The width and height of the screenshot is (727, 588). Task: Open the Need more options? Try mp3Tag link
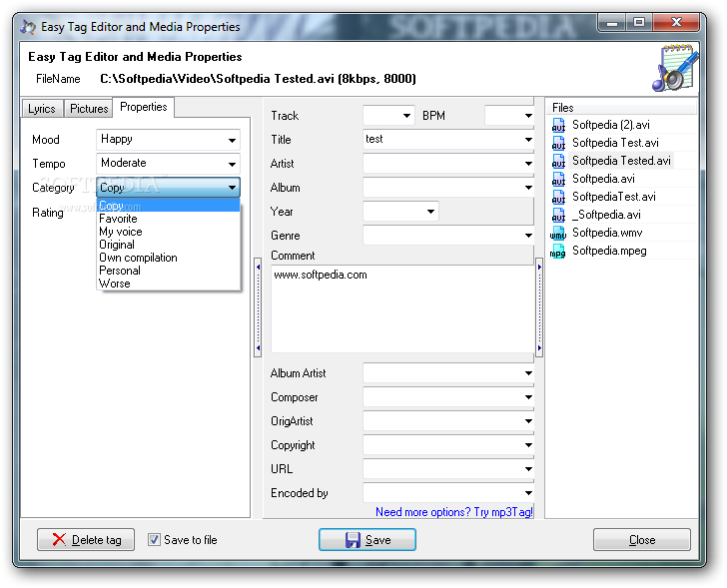tap(454, 512)
